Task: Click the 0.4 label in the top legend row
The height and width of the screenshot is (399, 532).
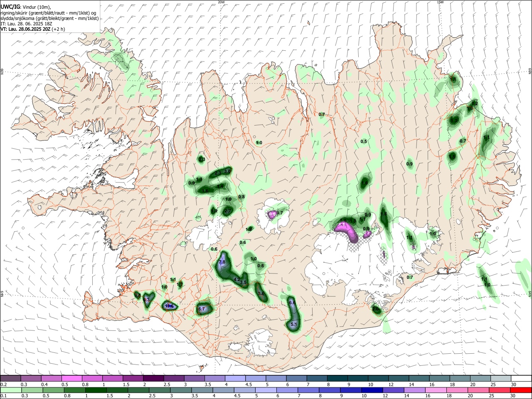Action: (44, 384)
